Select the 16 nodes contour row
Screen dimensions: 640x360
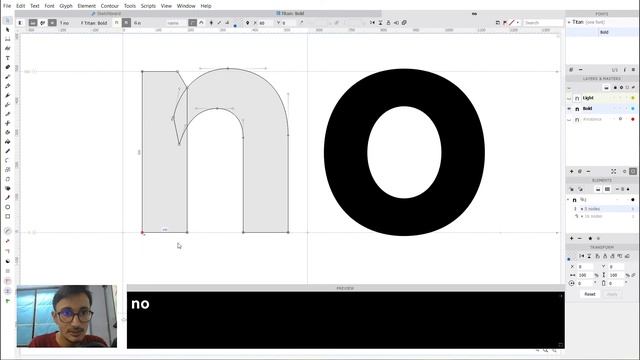coord(602,216)
